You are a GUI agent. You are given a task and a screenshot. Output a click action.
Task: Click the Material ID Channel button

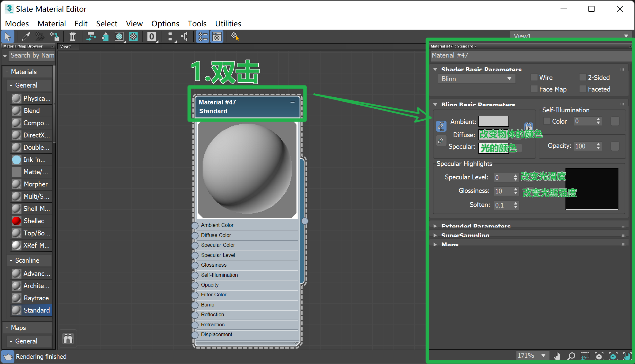151,37
